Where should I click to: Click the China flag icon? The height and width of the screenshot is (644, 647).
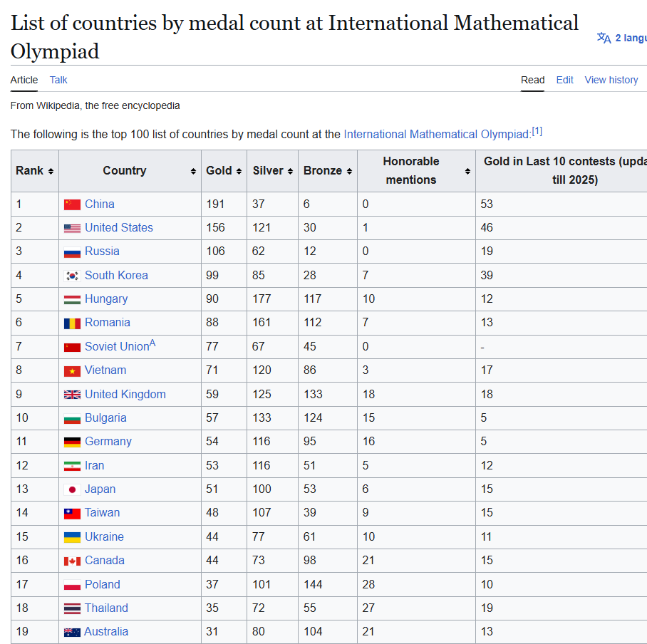click(x=72, y=204)
